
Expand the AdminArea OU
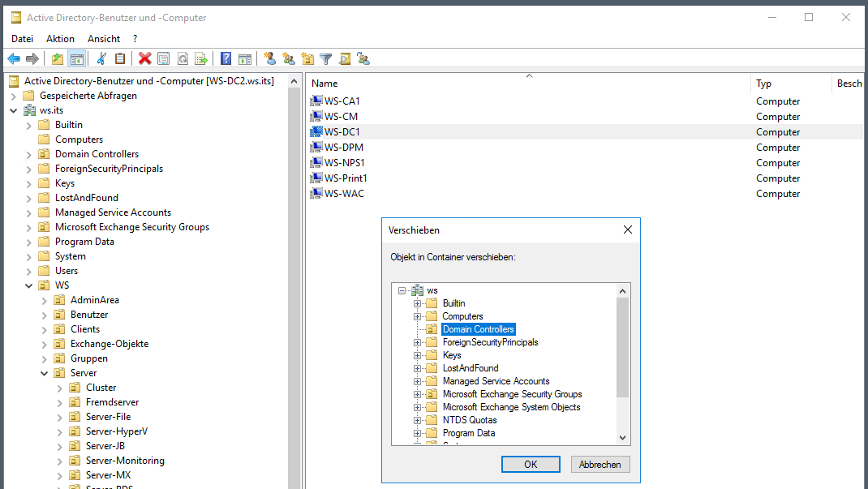pos(45,300)
